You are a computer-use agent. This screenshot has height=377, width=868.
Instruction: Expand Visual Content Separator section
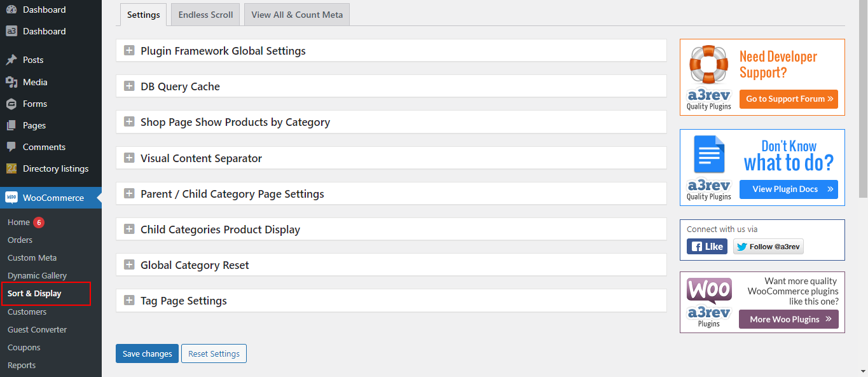[129, 158]
